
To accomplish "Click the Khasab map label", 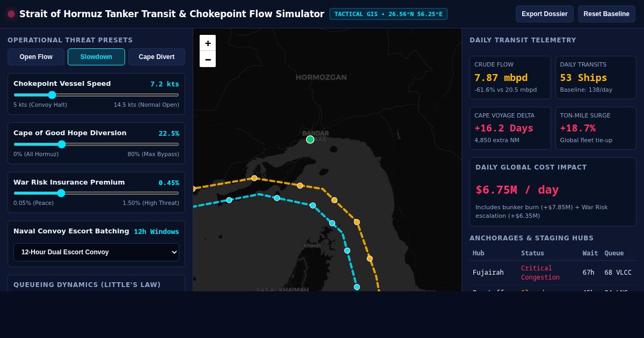I will pyautogui.click(x=312, y=246).
